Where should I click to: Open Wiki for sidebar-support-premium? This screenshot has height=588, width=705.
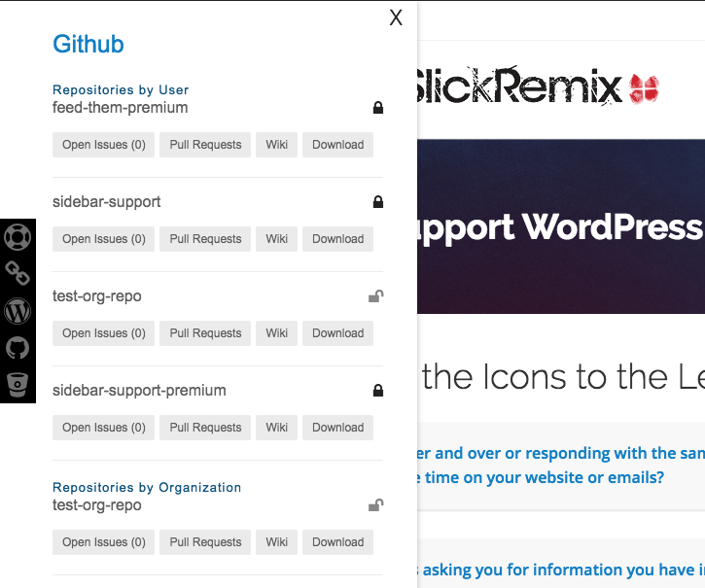coord(276,428)
